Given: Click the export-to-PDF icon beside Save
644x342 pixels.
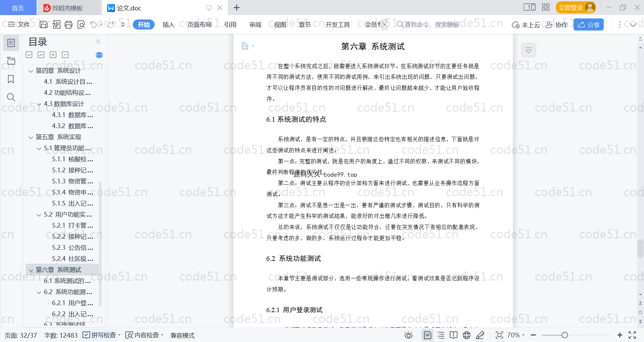Looking at the screenshot, I should (56, 24).
